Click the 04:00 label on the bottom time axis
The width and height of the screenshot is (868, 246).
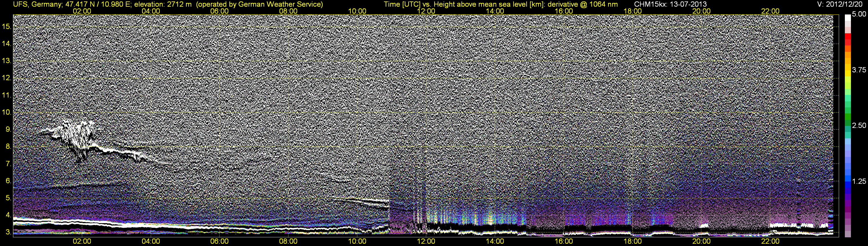click(x=151, y=241)
